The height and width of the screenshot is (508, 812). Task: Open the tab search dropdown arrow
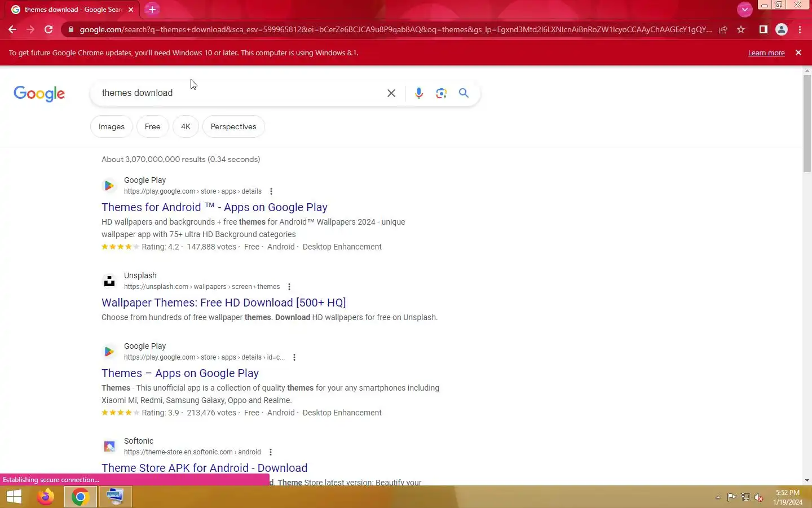tap(745, 9)
